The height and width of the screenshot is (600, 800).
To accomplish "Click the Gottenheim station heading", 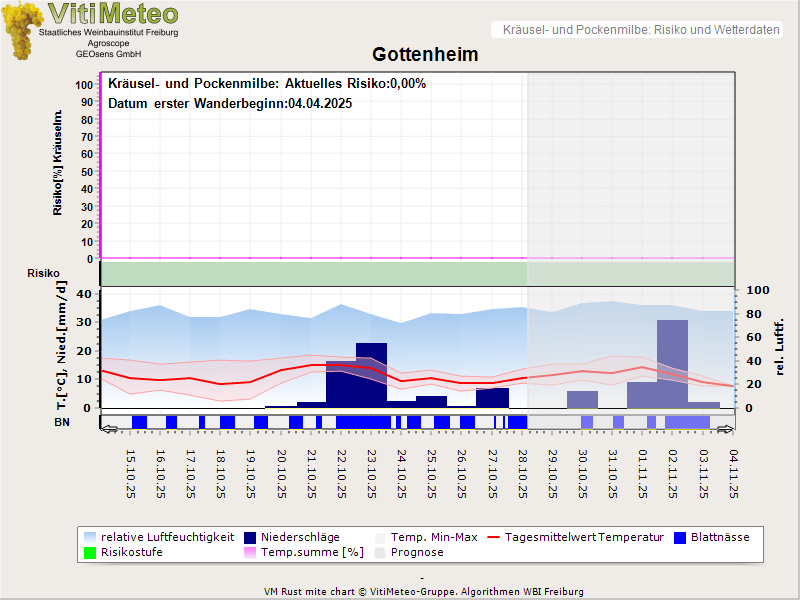I will click(x=425, y=55).
